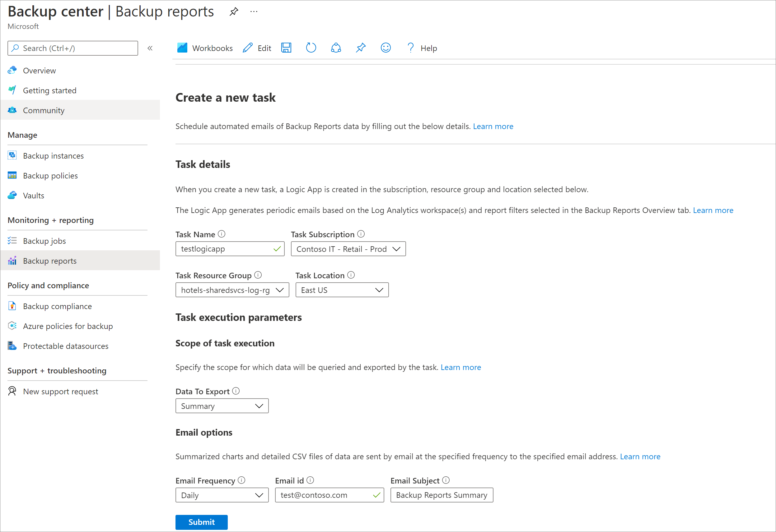Click the smiley Feedback icon in the toolbar

click(385, 48)
